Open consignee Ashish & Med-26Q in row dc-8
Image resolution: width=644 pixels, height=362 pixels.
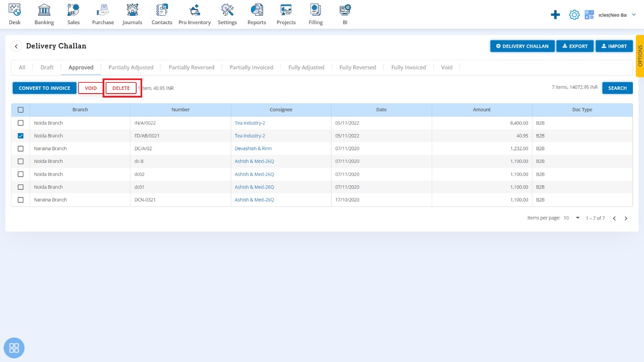click(x=255, y=161)
